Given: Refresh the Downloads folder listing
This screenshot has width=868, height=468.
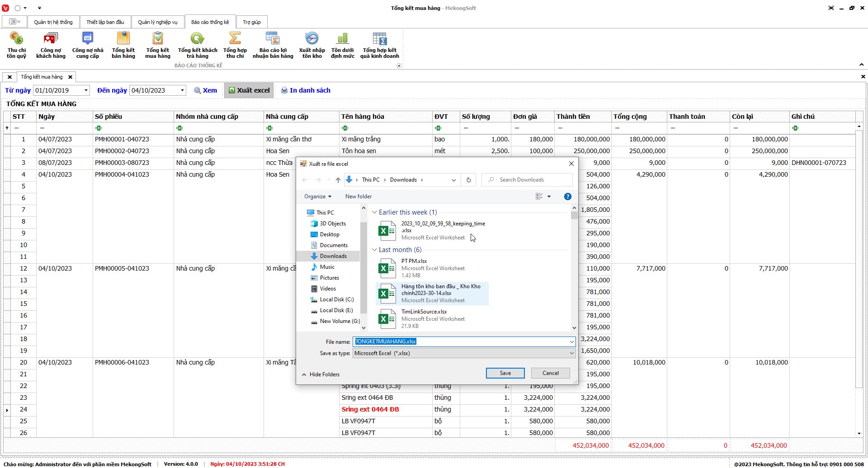Looking at the screenshot, I should click(x=469, y=180).
